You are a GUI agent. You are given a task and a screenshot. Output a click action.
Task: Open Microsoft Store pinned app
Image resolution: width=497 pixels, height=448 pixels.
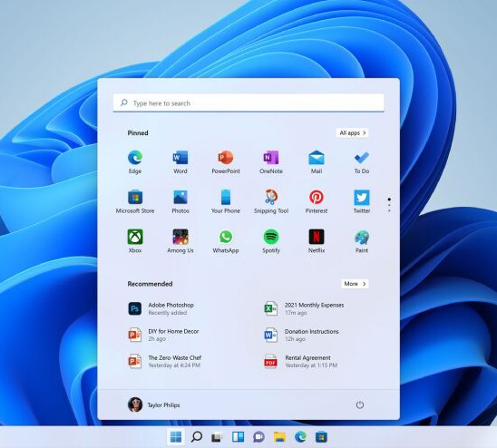coord(135,201)
